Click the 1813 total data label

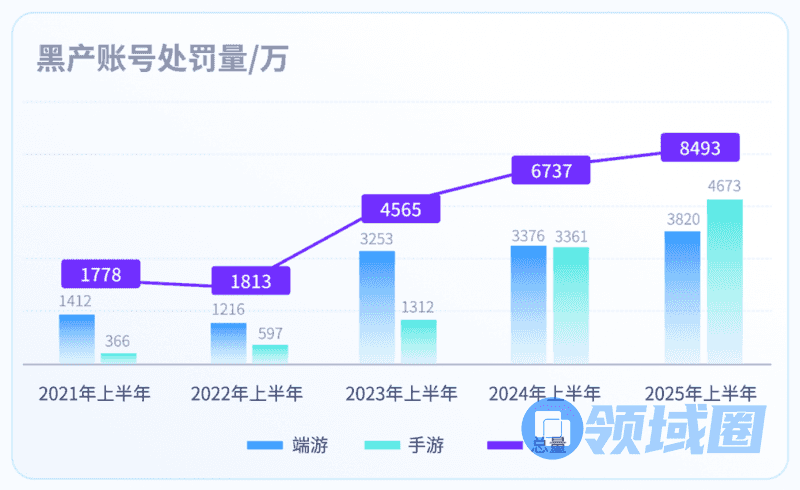click(x=250, y=281)
